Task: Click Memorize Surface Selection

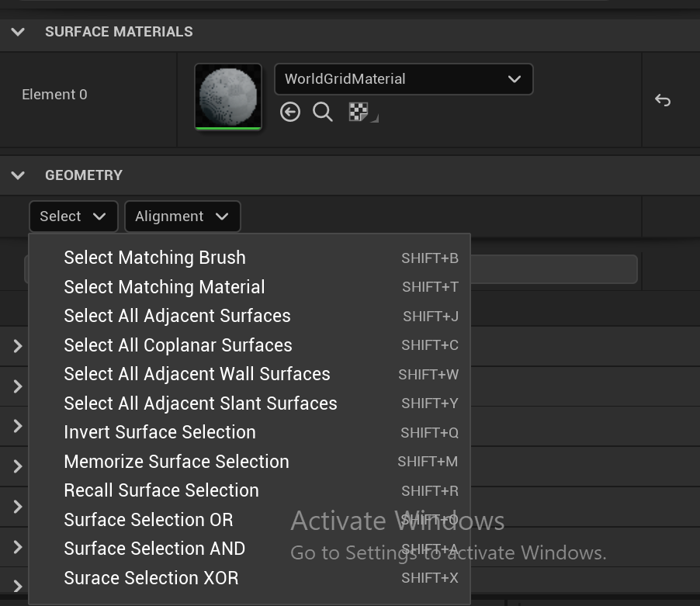Action: click(x=176, y=462)
